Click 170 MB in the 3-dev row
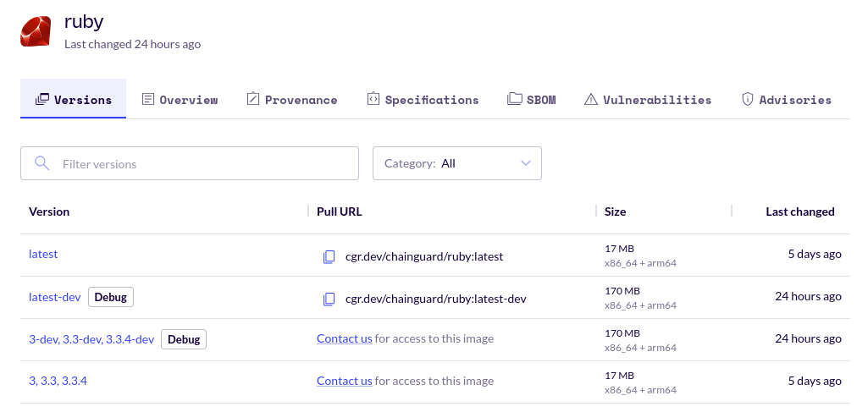The height and width of the screenshot is (412, 868). click(622, 333)
